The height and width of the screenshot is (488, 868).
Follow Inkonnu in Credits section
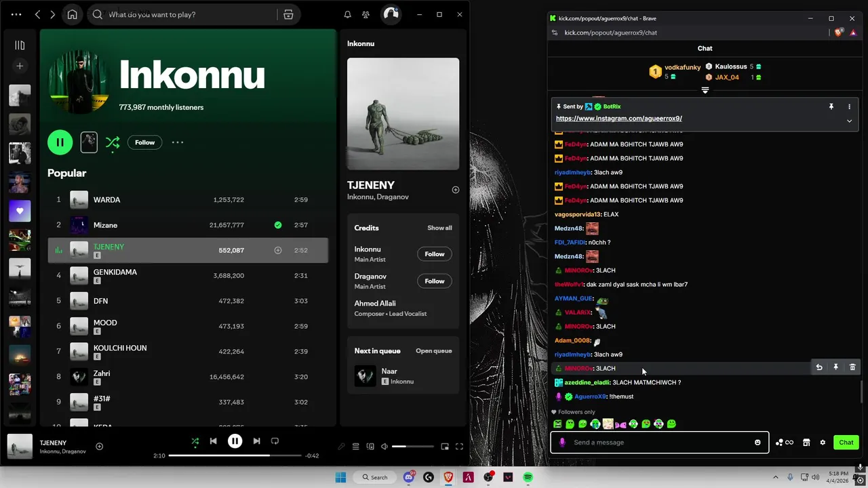coord(435,254)
